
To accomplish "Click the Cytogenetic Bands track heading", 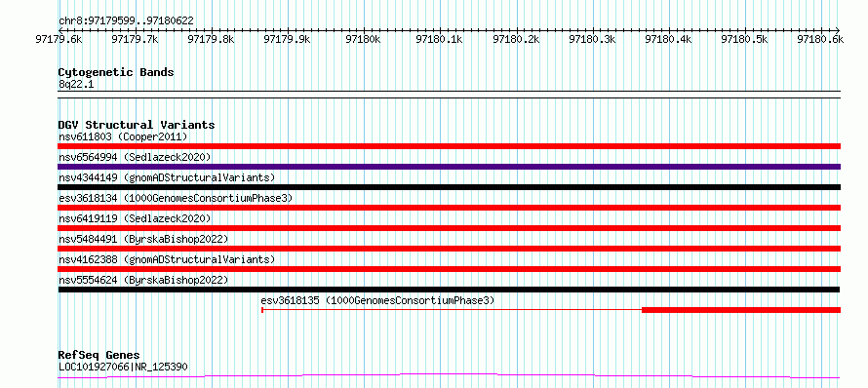I will pos(116,72).
